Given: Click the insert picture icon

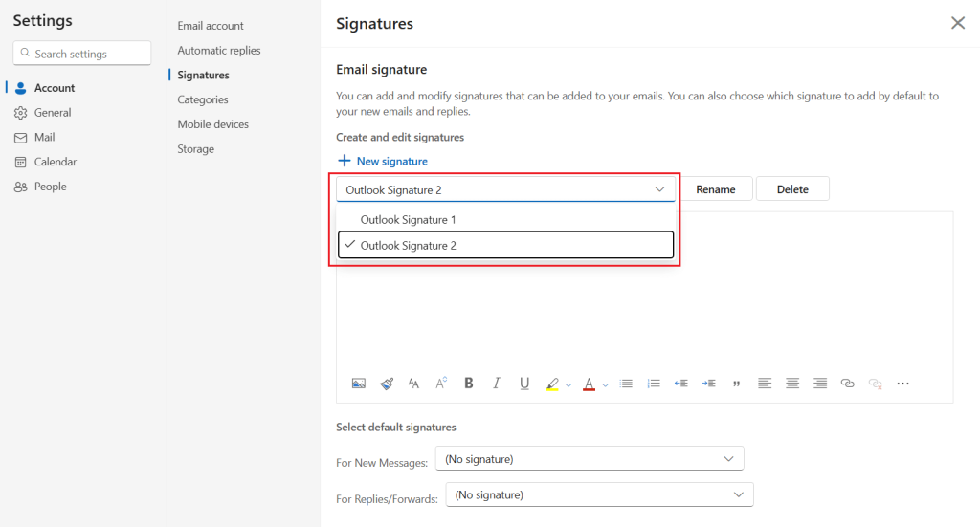Looking at the screenshot, I should pos(359,384).
